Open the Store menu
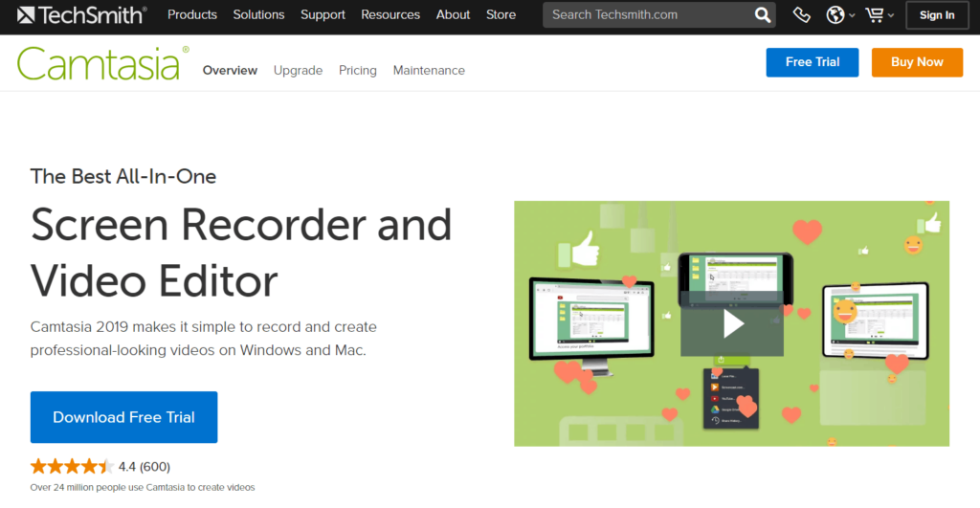Image resolution: width=980 pixels, height=508 pixels. (x=501, y=14)
